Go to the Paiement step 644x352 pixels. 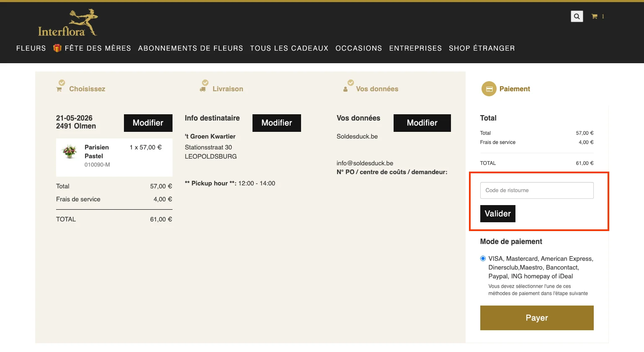tap(515, 89)
